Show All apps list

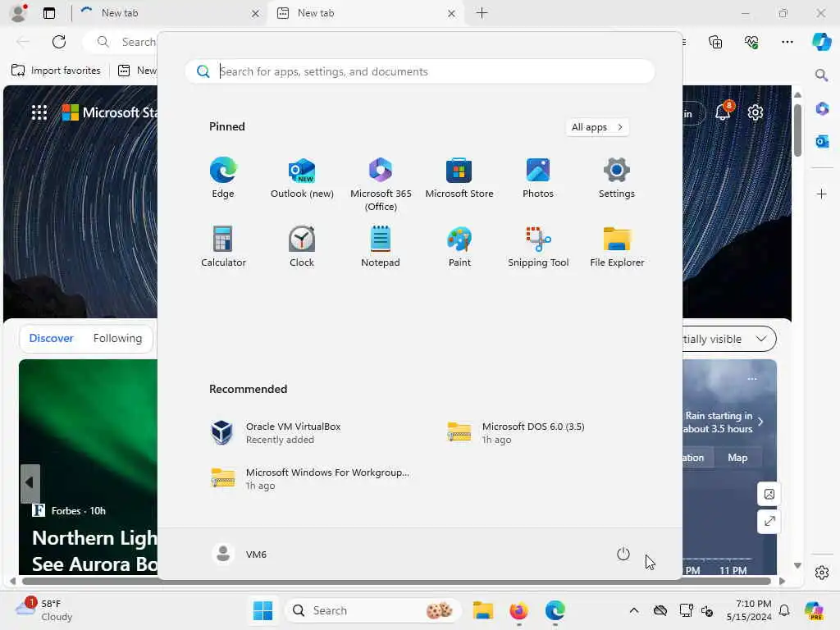click(597, 127)
